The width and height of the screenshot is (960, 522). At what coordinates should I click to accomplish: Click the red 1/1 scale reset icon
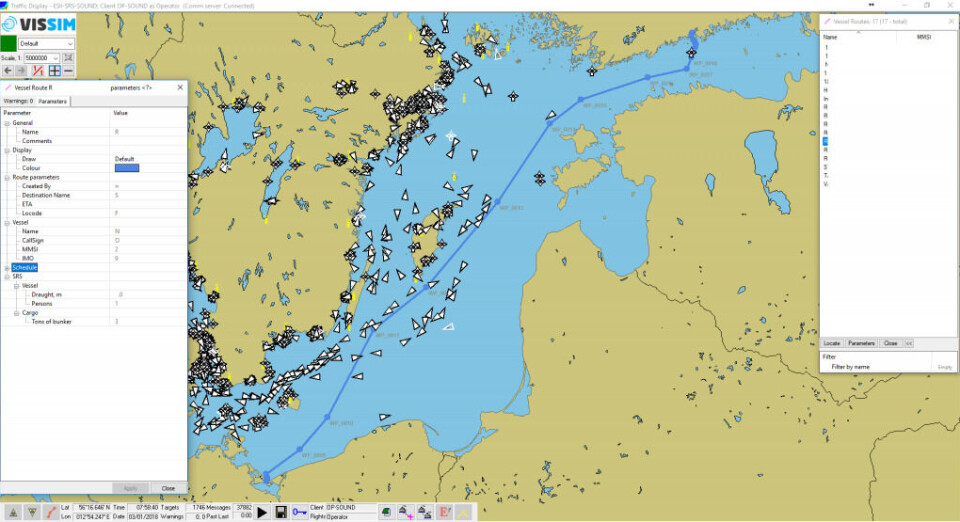pyautogui.click(x=38, y=71)
